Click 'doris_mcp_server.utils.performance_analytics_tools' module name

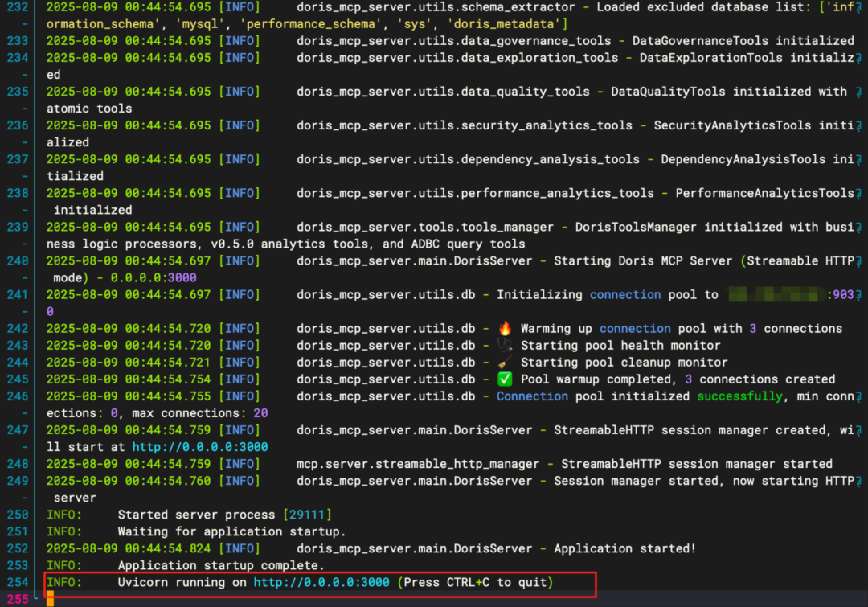[475, 193]
